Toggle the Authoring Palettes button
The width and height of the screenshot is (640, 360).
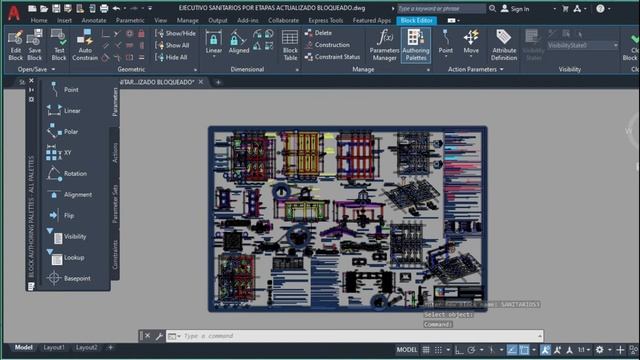click(416, 45)
